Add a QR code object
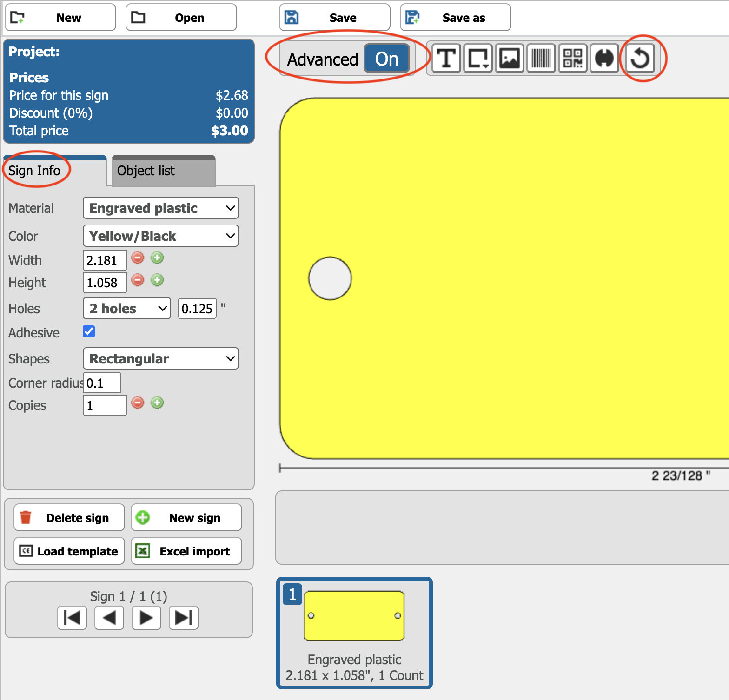729x700 pixels. tap(573, 59)
